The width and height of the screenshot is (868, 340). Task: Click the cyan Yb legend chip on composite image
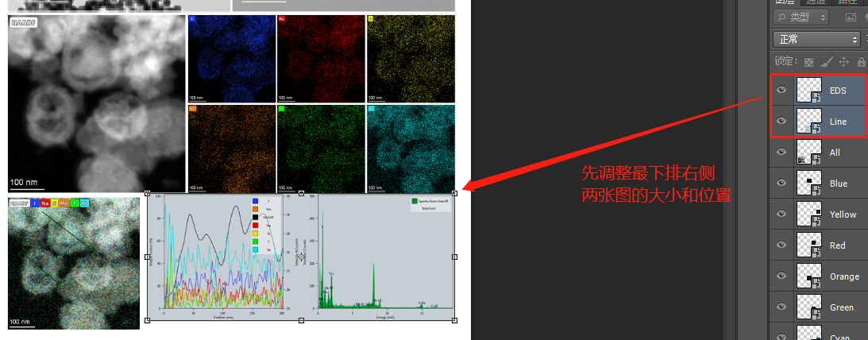(85, 203)
